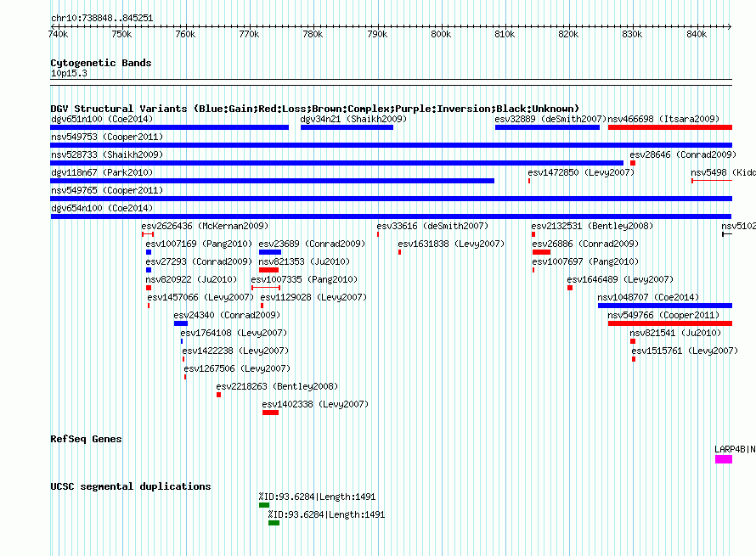Click the magenta LARP4B gene block
Viewport: 756px width, 556px height.
click(x=723, y=459)
